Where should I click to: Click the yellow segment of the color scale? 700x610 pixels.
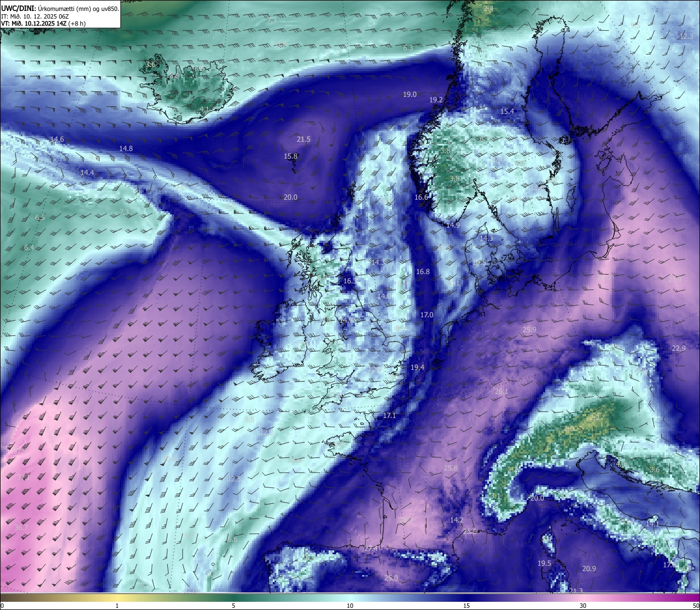[118, 597]
